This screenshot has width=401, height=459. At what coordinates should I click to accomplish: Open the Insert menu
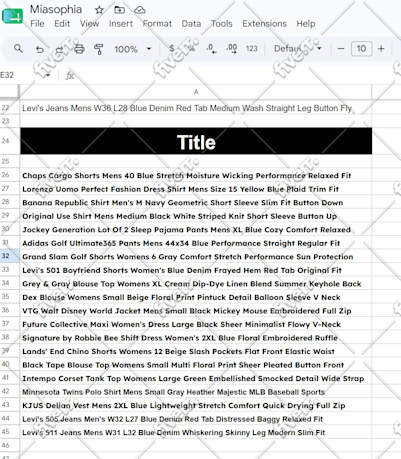121,24
